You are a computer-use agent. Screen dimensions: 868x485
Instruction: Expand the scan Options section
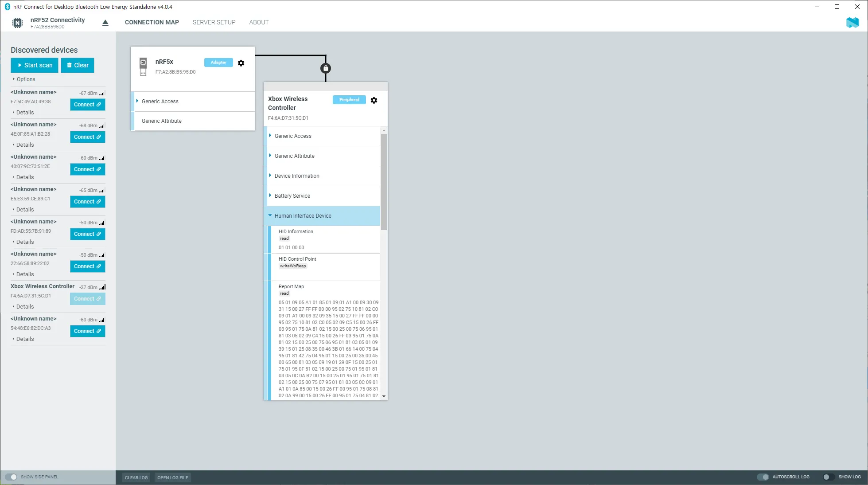26,79
